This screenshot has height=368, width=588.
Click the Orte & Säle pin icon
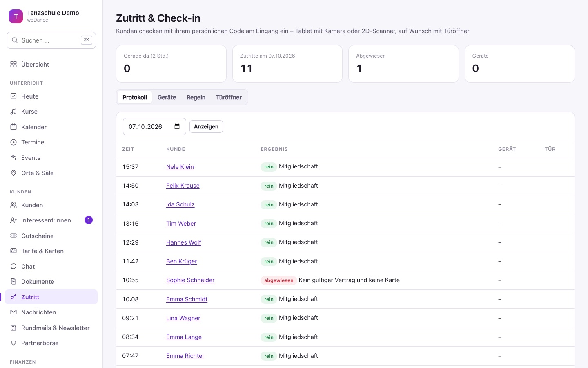pos(13,173)
